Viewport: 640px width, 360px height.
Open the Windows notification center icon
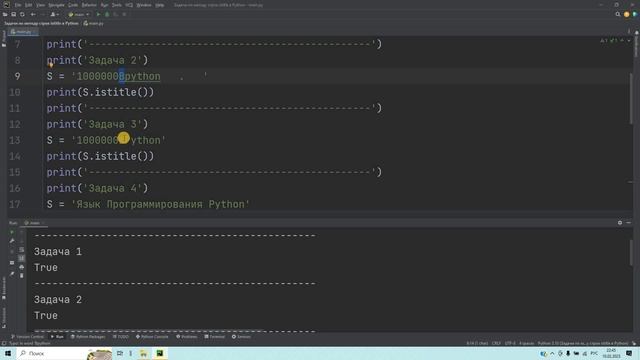629,353
